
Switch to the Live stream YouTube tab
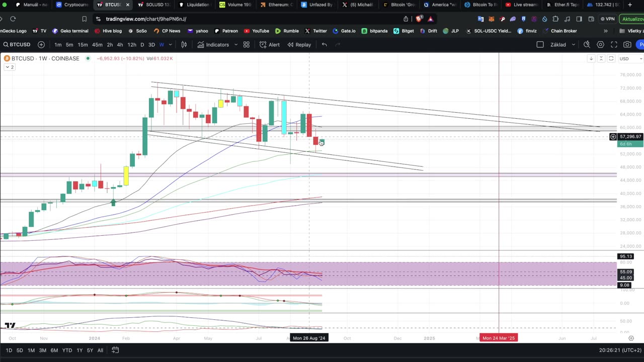point(522,5)
